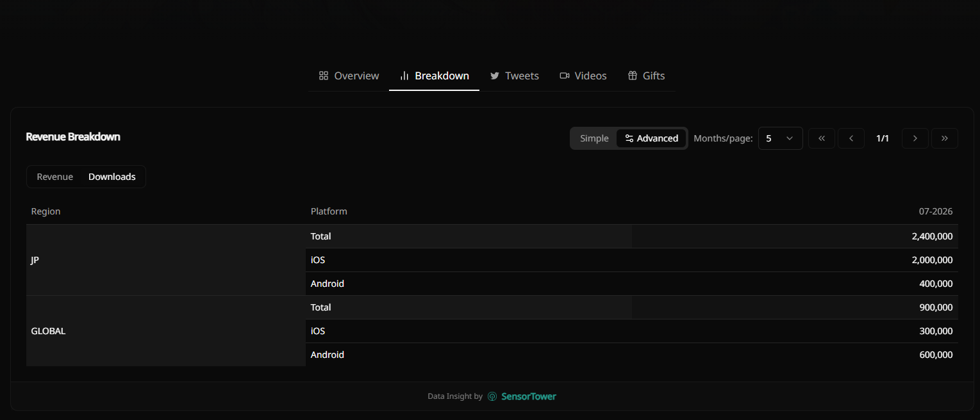
Task: Click the SensorTower link
Action: click(x=529, y=396)
